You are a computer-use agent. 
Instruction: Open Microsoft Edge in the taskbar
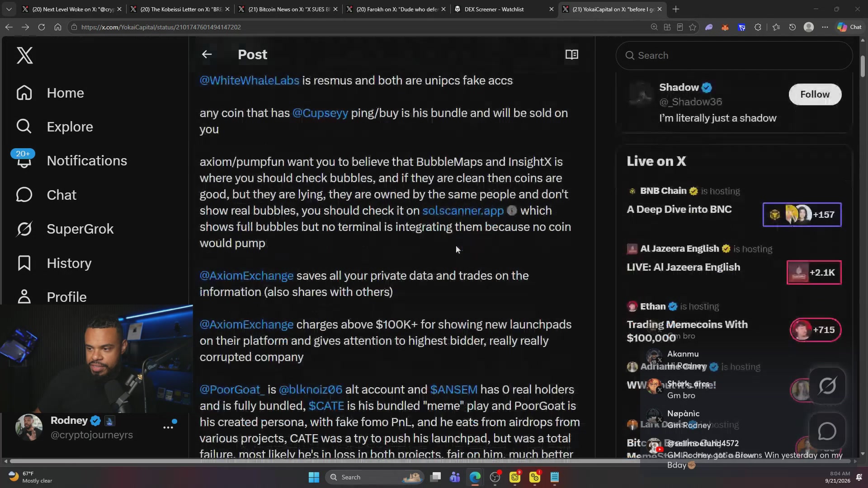(x=475, y=477)
